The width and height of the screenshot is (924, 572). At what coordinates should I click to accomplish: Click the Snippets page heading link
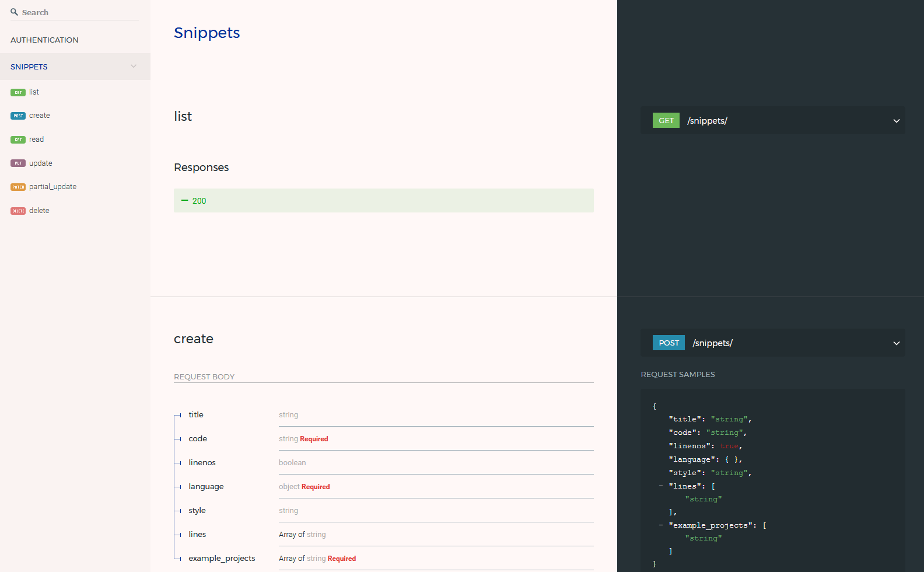pos(206,33)
